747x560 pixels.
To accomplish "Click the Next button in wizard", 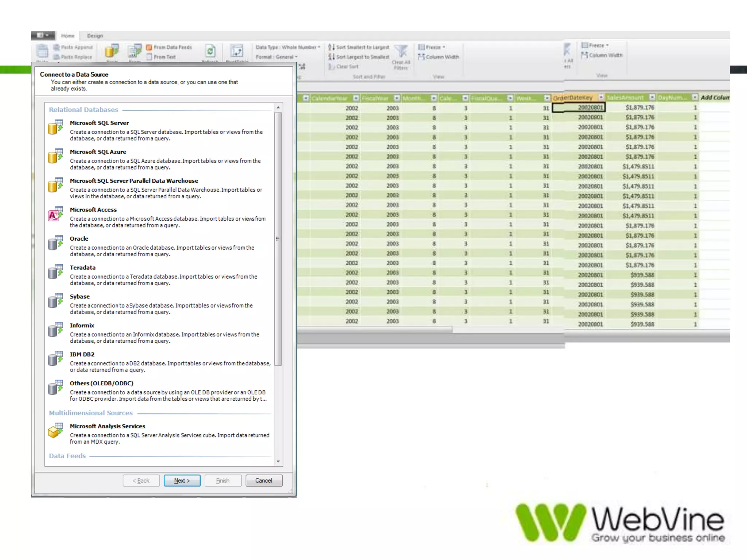I will coord(182,481).
